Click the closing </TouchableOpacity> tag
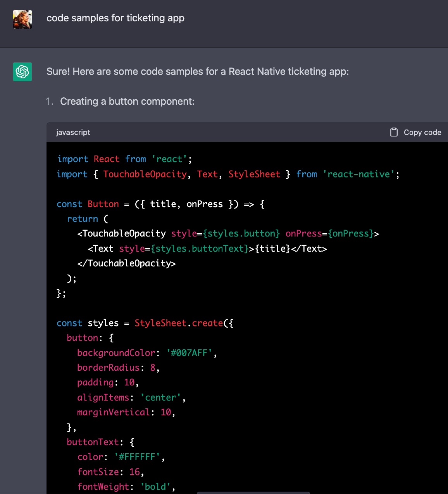The image size is (448, 494). tap(127, 263)
